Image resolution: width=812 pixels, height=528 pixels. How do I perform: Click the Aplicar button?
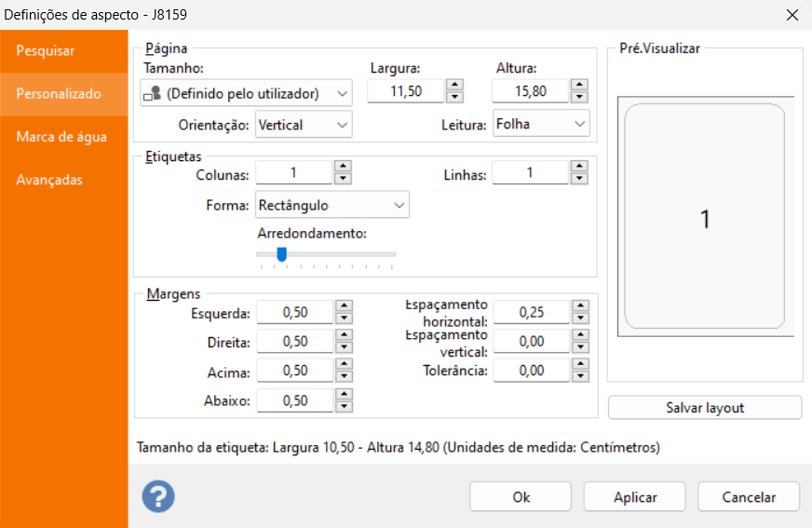[x=635, y=497]
